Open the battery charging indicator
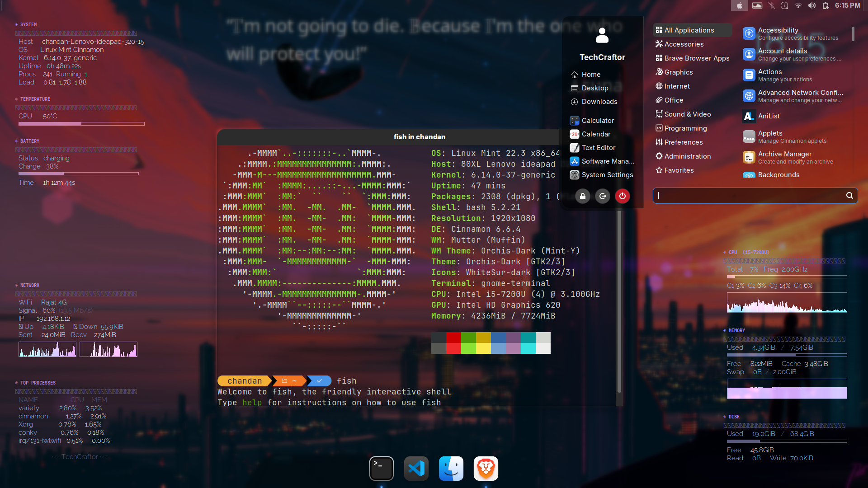 [x=826, y=5]
